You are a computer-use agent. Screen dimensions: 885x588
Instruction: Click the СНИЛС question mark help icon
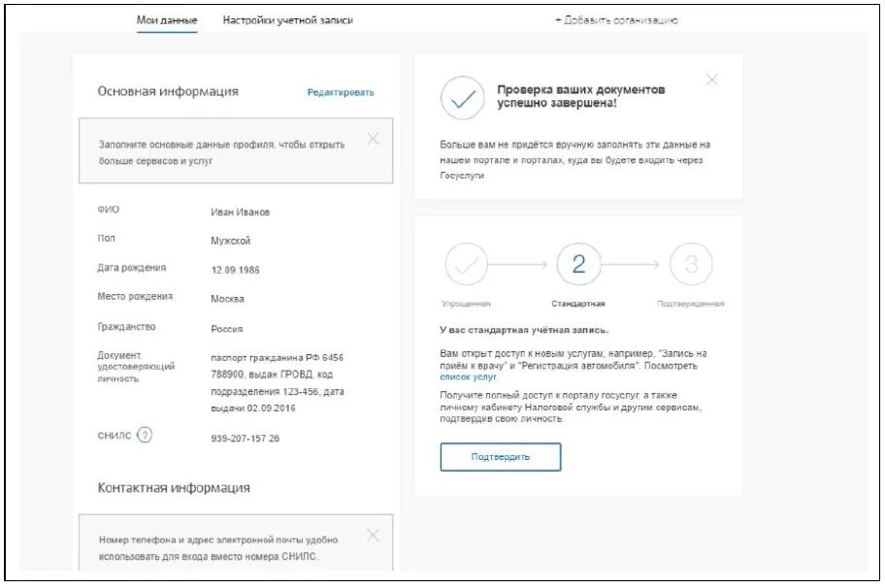pyautogui.click(x=145, y=435)
